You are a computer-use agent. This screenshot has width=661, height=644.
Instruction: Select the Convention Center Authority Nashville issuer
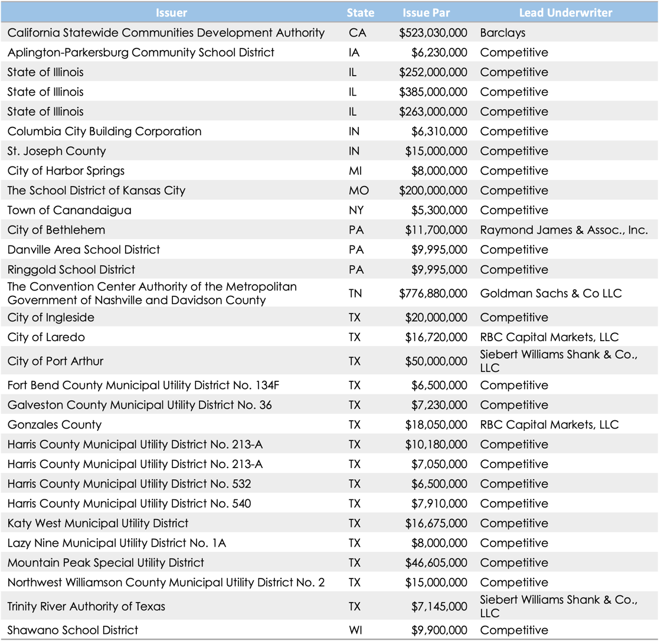click(x=152, y=293)
